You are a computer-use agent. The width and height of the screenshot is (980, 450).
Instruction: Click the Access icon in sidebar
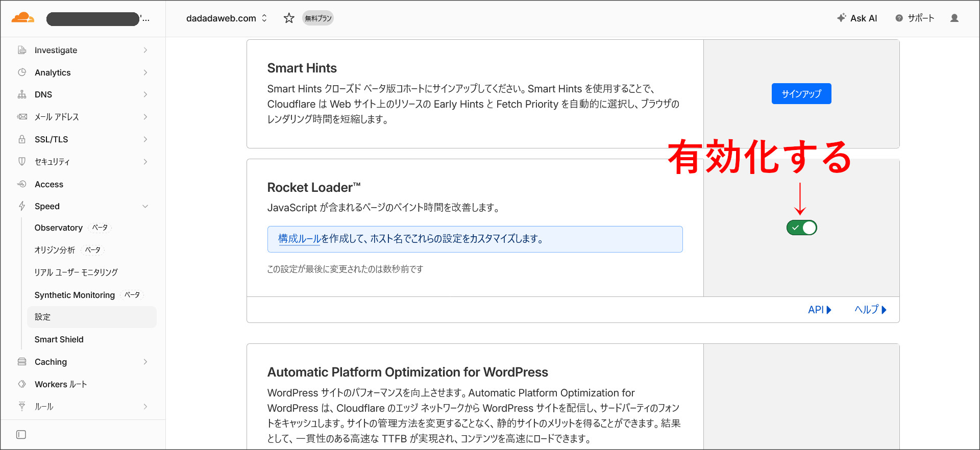pyautogui.click(x=22, y=184)
